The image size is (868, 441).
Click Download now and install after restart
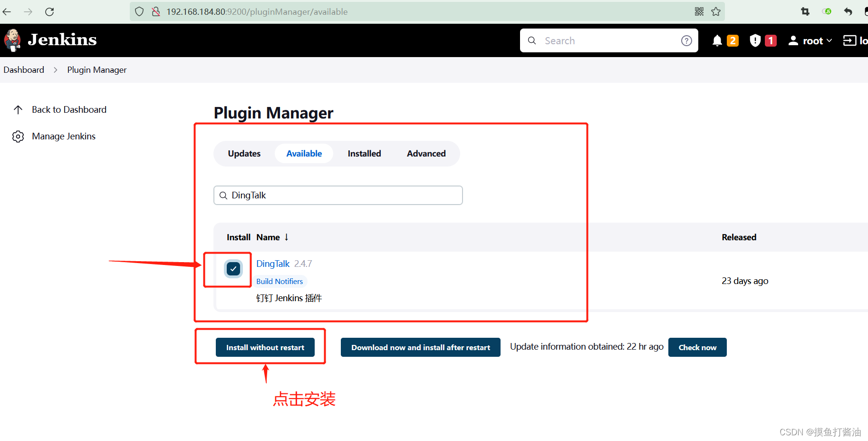tap(421, 347)
